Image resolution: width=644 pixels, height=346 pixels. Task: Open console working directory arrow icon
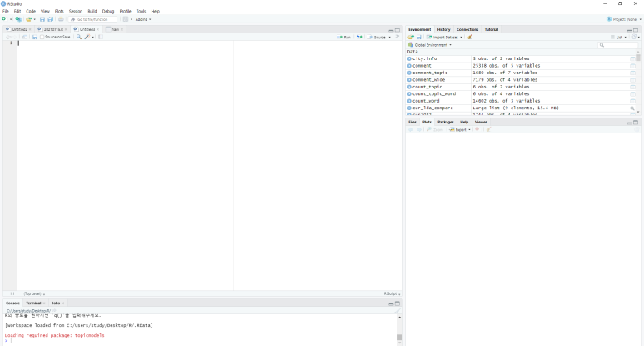(54, 311)
